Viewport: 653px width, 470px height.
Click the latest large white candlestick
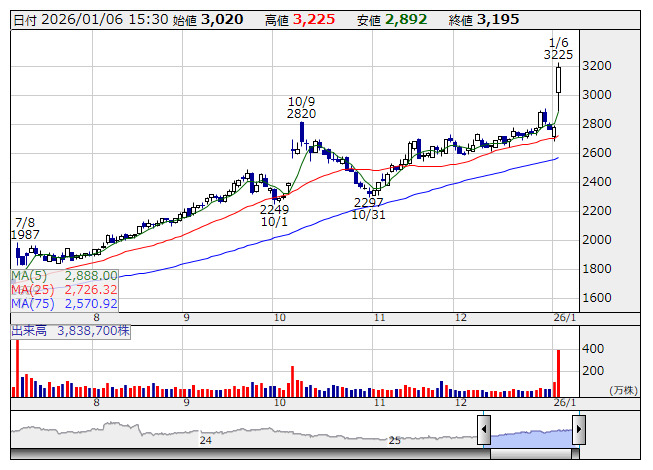[558, 80]
